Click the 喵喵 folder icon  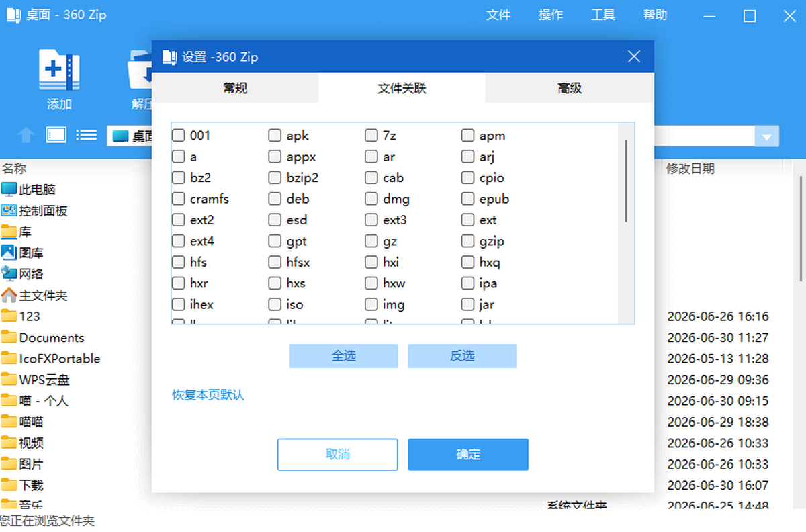[x=9, y=422]
